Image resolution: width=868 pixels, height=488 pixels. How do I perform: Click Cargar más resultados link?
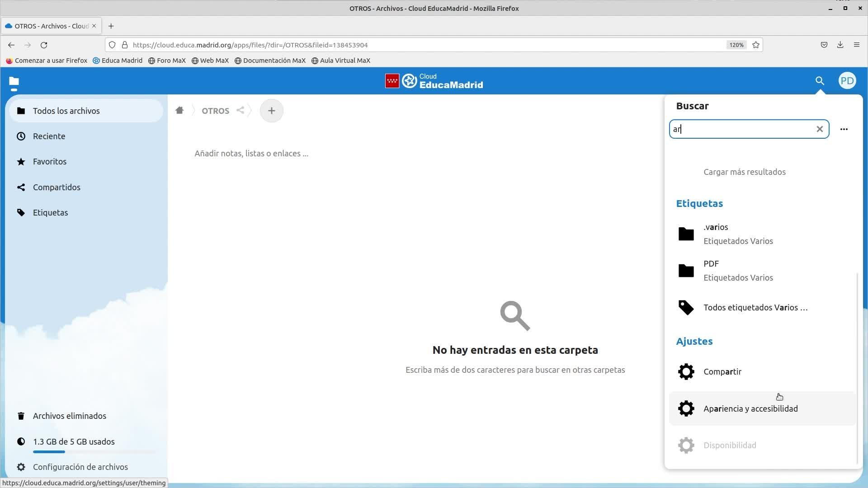pyautogui.click(x=744, y=172)
